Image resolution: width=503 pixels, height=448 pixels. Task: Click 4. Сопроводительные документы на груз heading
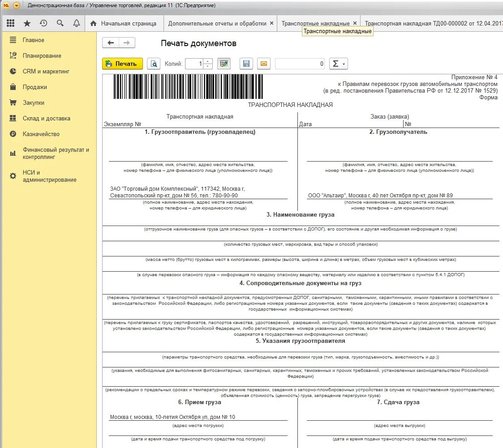(x=300, y=283)
